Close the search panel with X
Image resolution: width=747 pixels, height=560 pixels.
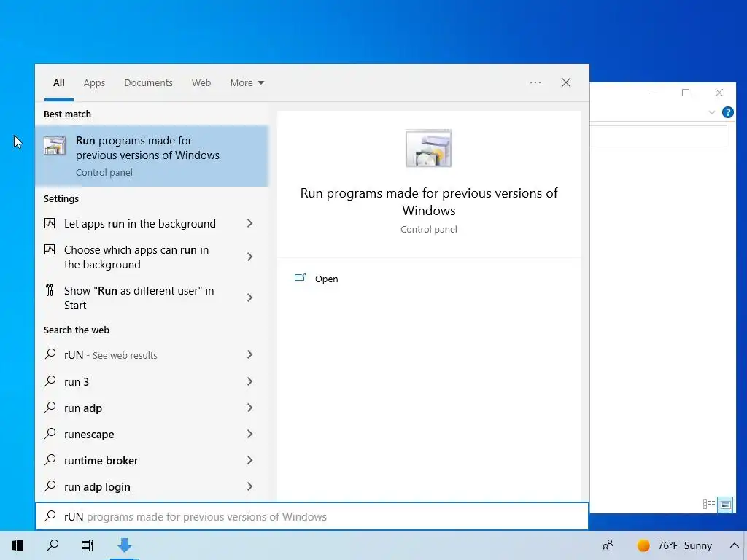pos(566,82)
